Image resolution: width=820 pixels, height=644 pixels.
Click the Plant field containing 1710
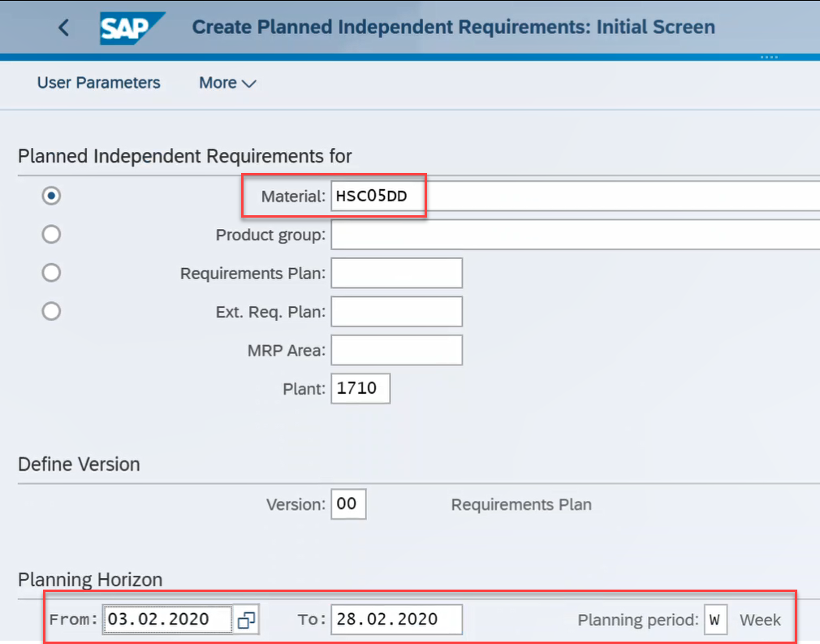360,388
